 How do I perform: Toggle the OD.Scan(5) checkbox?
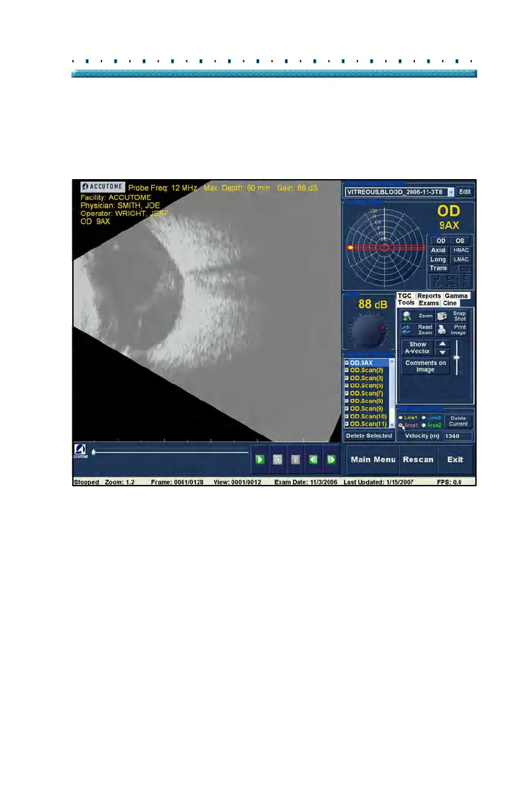(347, 385)
